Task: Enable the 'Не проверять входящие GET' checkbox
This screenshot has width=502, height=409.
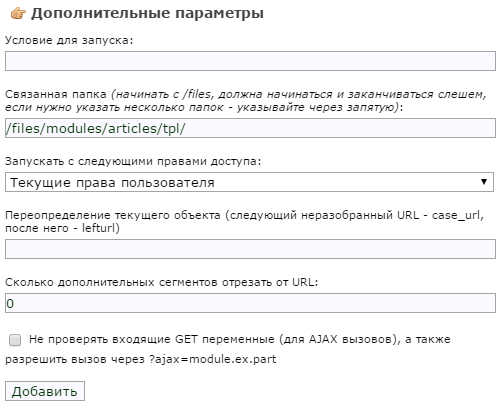Action: coord(15,340)
